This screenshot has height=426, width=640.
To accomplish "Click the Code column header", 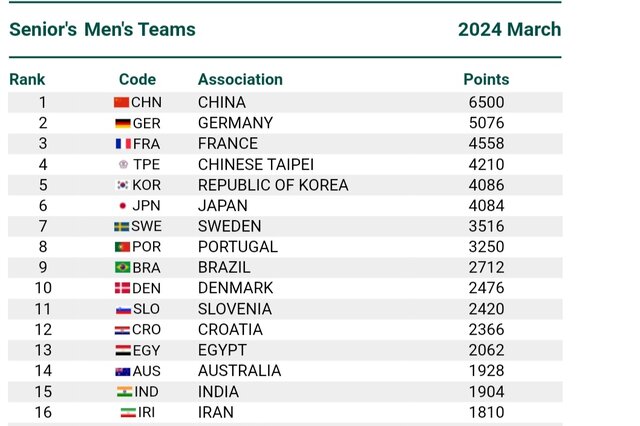I will [x=137, y=79].
